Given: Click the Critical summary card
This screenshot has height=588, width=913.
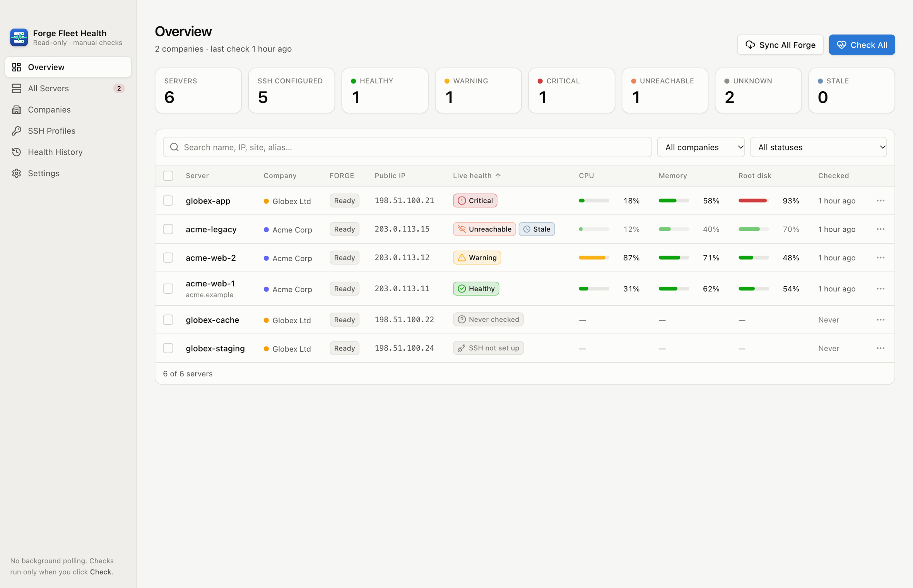Looking at the screenshot, I should pos(571,91).
